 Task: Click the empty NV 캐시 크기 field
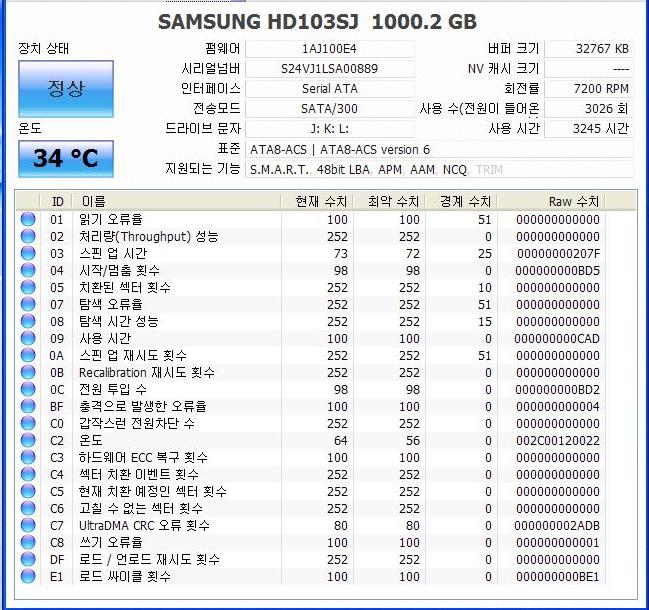point(589,69)
